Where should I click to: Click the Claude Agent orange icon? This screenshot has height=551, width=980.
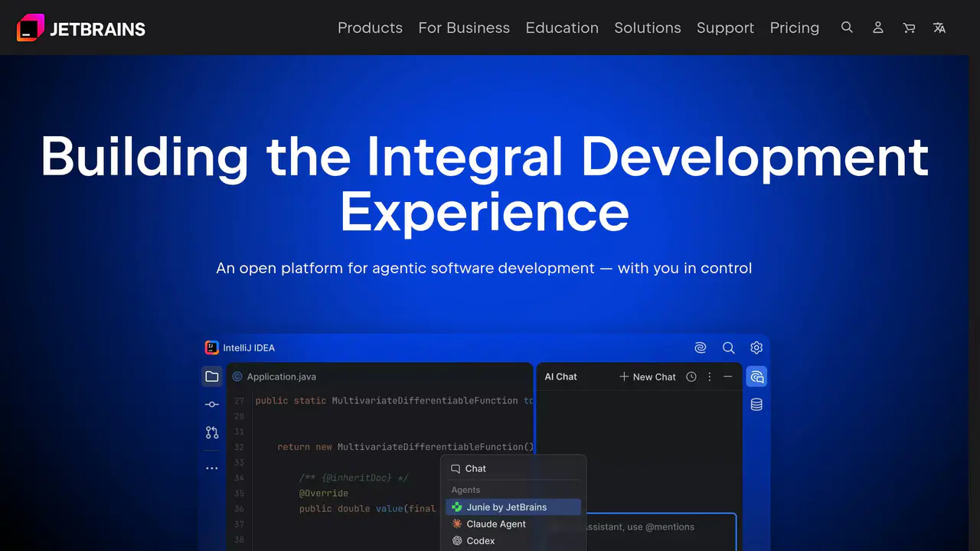coord(457,523)
